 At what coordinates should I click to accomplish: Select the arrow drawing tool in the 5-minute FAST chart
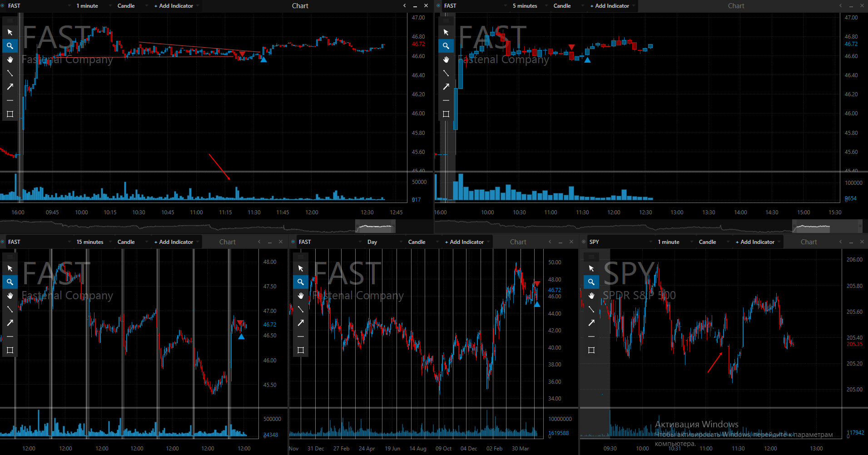446,87
